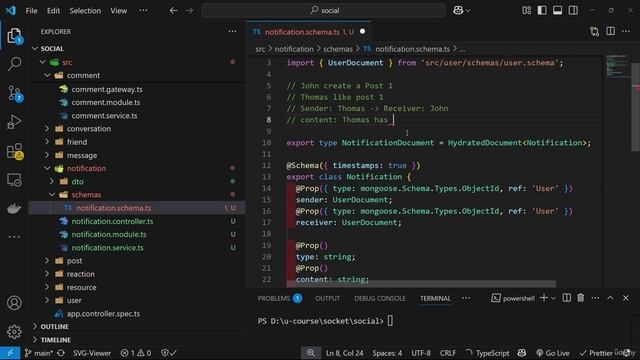Toggle the primary side bar
This screenshot has width=640, height=360.
tap(542, 11)
